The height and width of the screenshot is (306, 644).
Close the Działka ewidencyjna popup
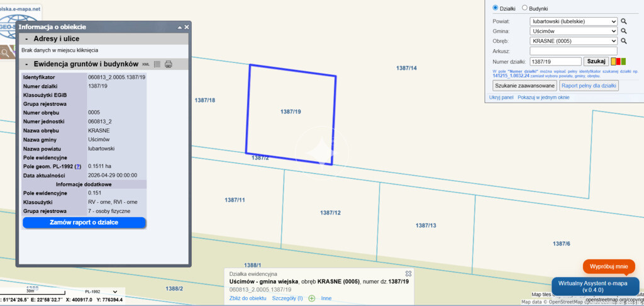(408, 274)
